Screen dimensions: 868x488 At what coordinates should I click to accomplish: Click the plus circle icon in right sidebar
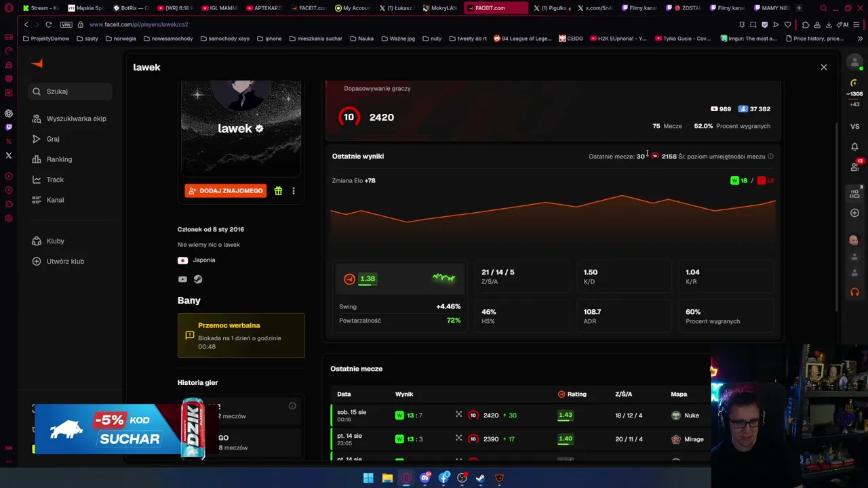pyautogui.click(x=854, y=213)
